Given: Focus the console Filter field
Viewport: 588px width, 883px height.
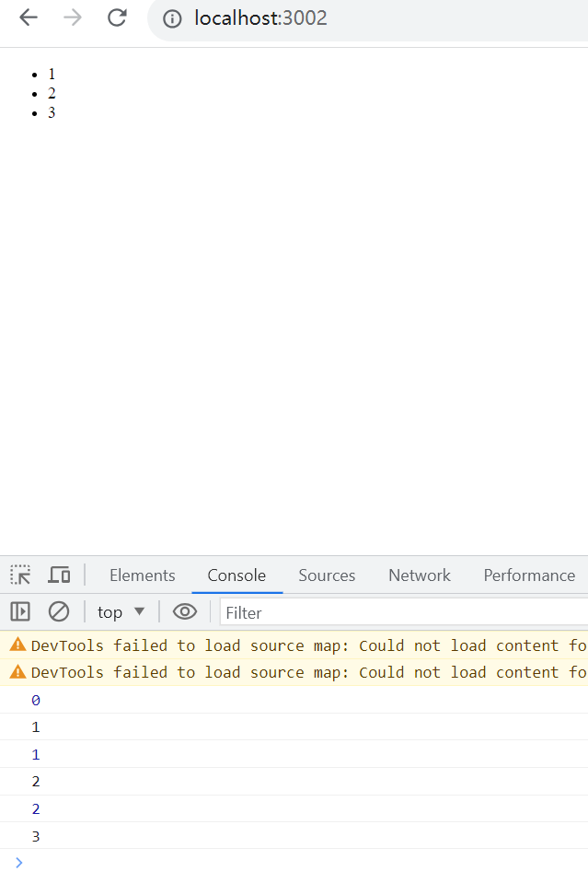Looking at the screenshot, I should tap(404, 612).
